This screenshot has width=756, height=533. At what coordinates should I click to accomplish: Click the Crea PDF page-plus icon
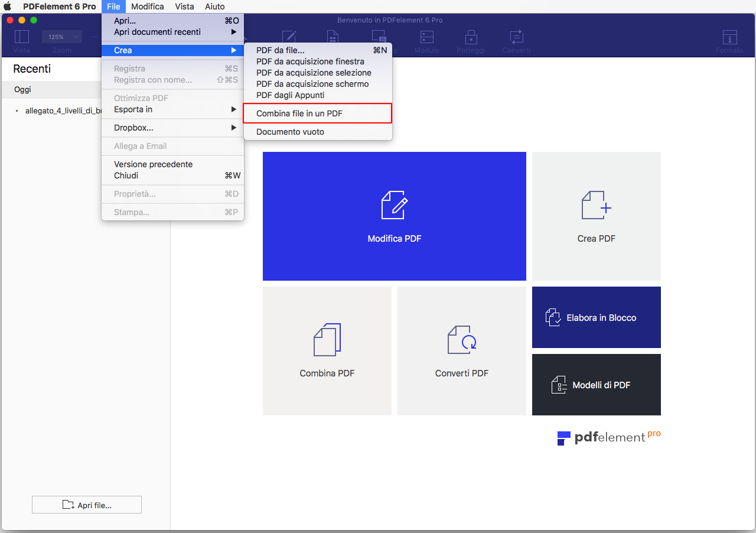[596, 204]
